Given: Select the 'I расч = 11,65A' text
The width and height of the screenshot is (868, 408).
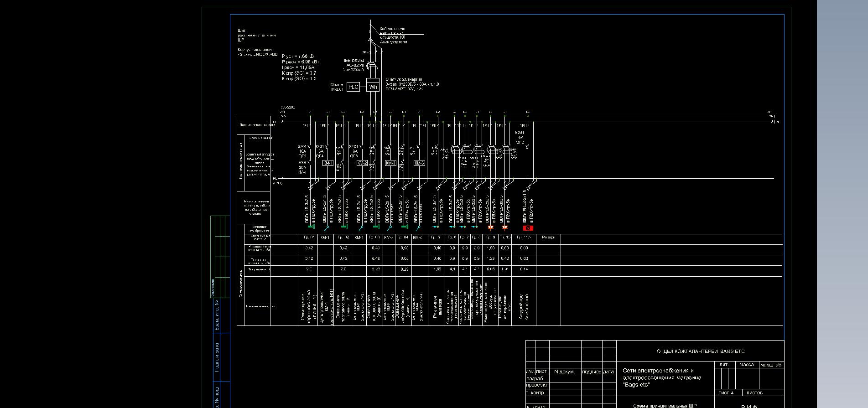Looking at the screenshot, I should [x=298, y=67].
